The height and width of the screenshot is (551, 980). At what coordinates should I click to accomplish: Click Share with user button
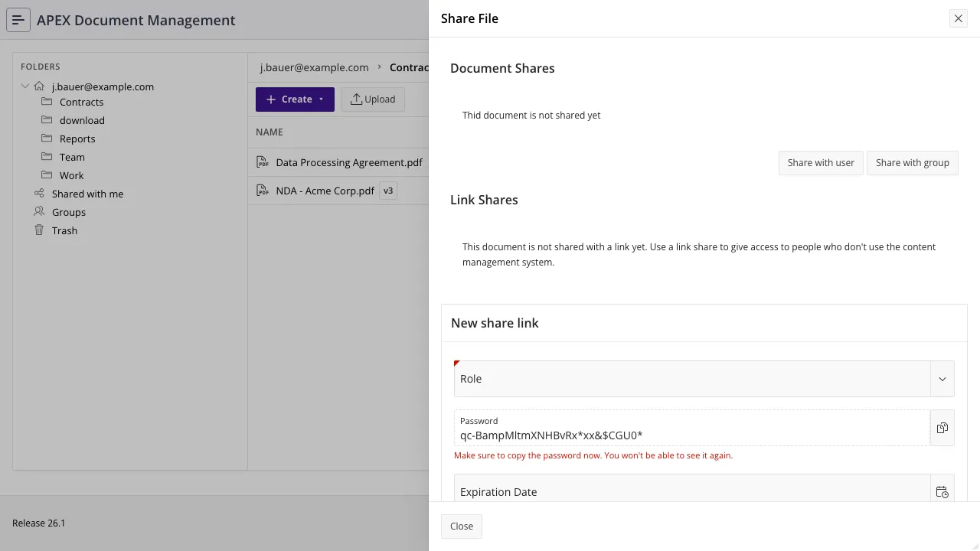click(x=821, y=163)
